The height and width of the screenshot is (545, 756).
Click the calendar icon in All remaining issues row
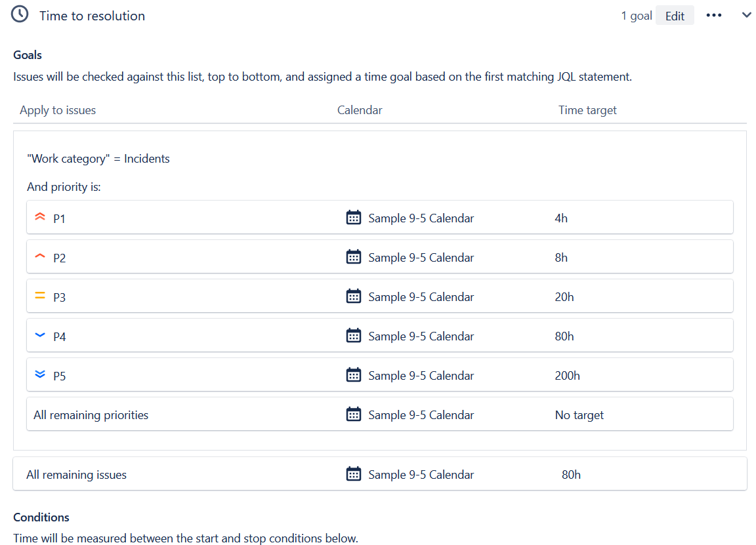pyautogui.click(x=354, y=474)
